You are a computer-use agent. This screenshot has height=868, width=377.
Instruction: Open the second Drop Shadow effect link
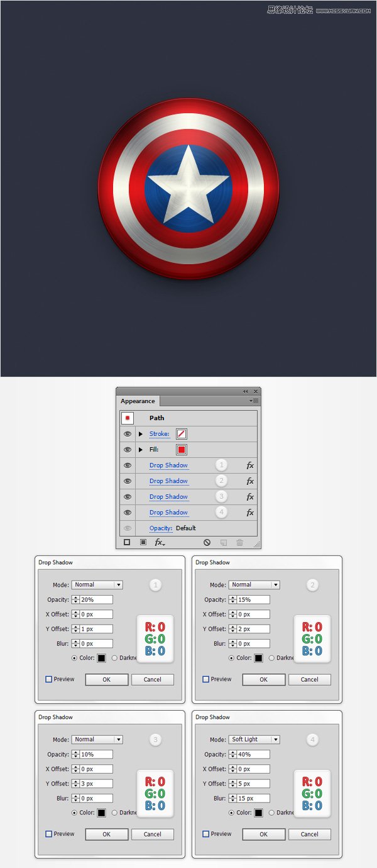click(x=168, y=481)
